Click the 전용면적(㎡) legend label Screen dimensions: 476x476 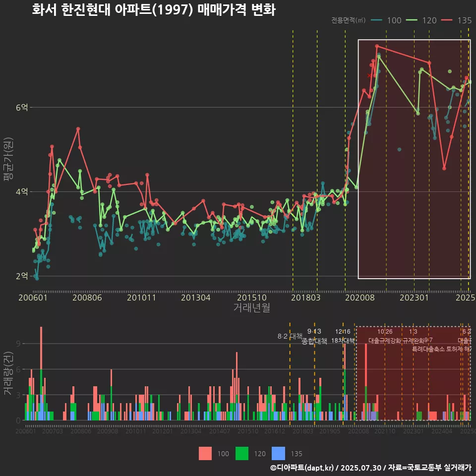coord(348,20)
